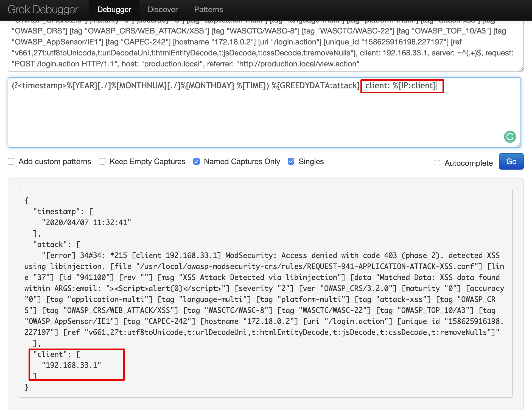
Task: Open the Patterns tab
Action: tap(208, 10)
